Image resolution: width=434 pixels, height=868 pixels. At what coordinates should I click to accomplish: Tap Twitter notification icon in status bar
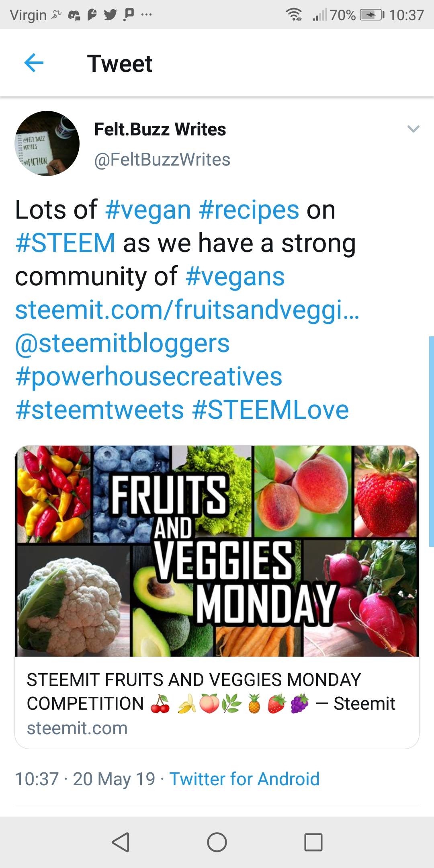click(x=110, y=15)
